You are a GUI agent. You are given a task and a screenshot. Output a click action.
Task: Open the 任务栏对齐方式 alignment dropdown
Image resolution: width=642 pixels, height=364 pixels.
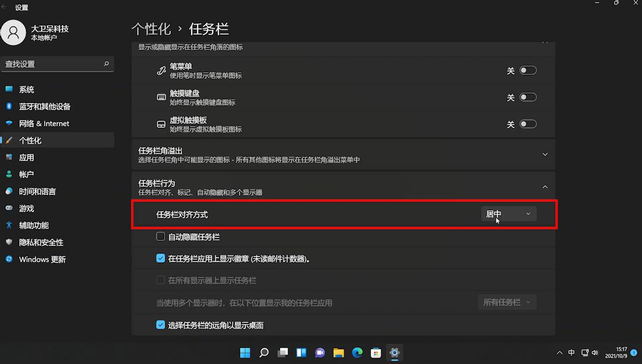(x=508, y=213)
